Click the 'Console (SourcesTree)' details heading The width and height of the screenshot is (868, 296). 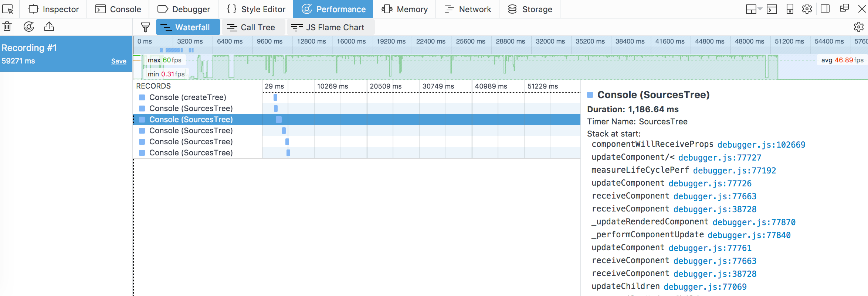(x=654, y=95)
